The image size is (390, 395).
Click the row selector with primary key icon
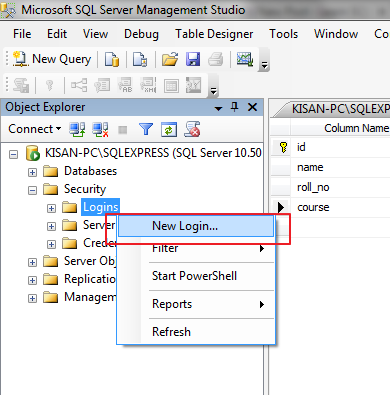(x=280, y=147)
